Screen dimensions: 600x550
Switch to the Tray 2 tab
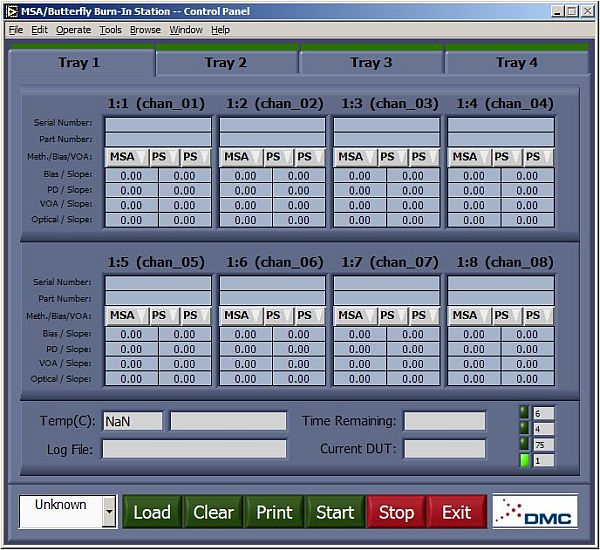click(x=227, y=62)
